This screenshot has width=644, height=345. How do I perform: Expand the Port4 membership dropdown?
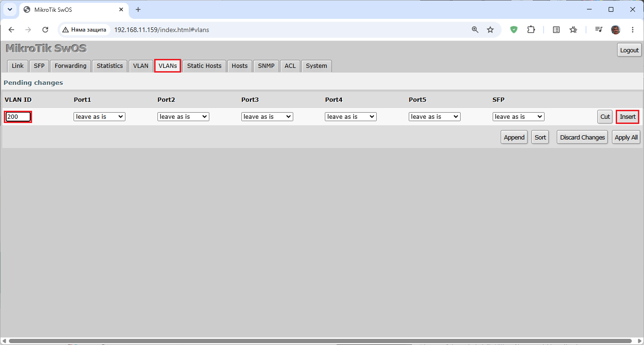pos(351,116)
